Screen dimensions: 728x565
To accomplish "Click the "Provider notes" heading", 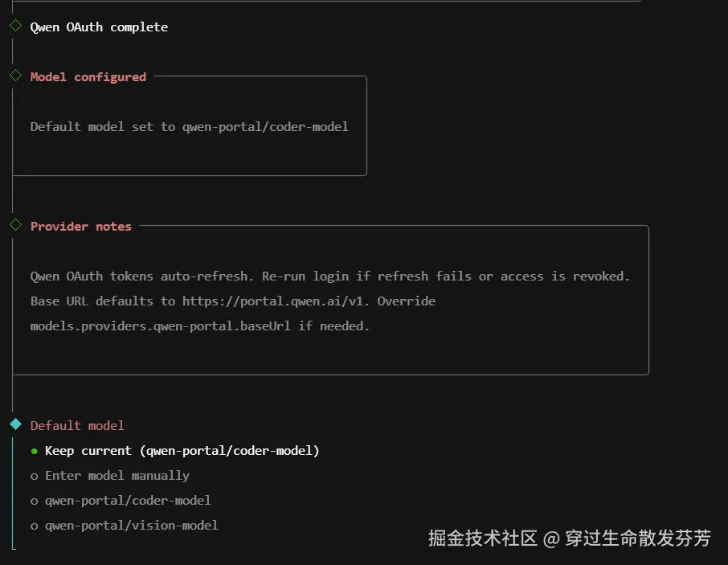I will 80,227.
